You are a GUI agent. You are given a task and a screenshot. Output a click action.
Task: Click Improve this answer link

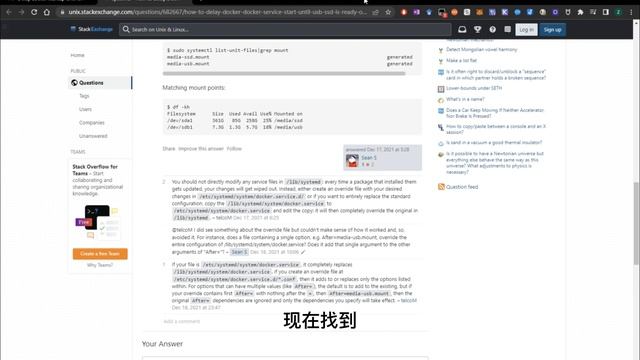201,149
